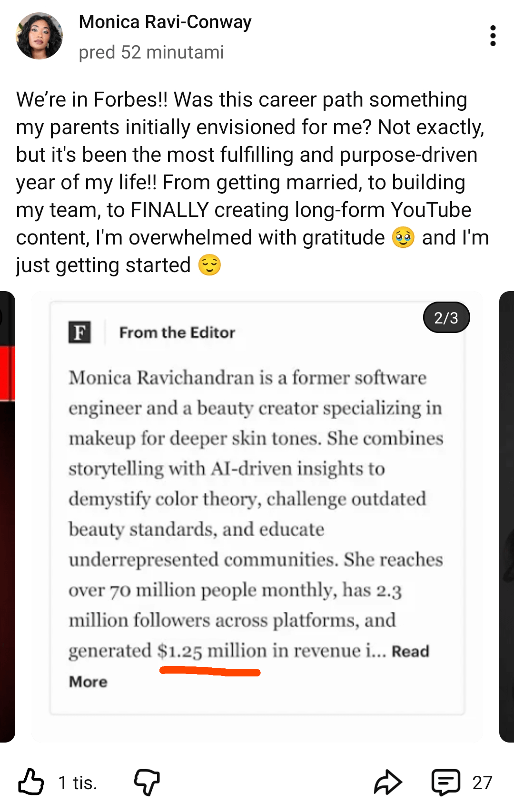Open the three-dot post options menu
The height and width of the screenshot is (812, 514).
tap(493, 36)
